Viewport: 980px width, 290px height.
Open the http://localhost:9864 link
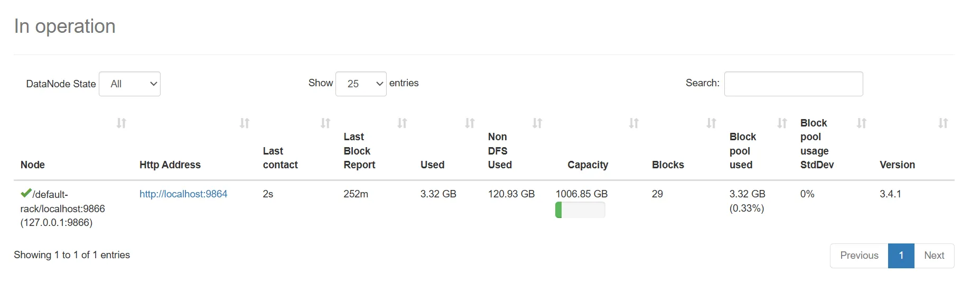pyautogui.click(x=183, y=194)
